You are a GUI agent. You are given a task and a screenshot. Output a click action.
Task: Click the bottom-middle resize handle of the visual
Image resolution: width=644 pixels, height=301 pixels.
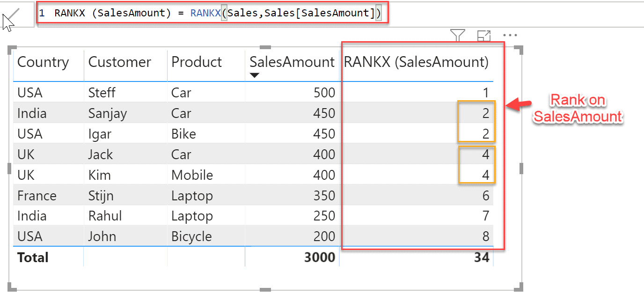click(x=265, y=290)
